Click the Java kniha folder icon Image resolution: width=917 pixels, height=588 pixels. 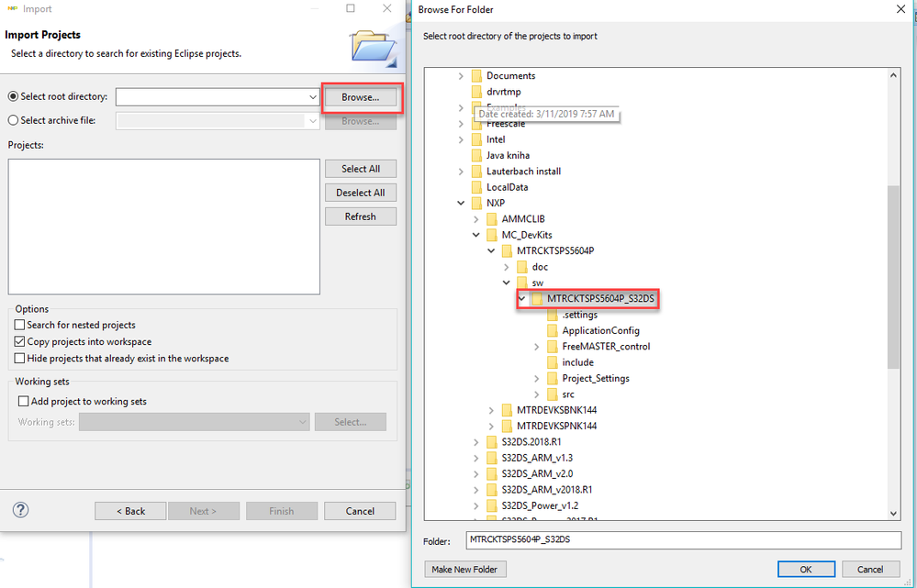coord(476,155)
